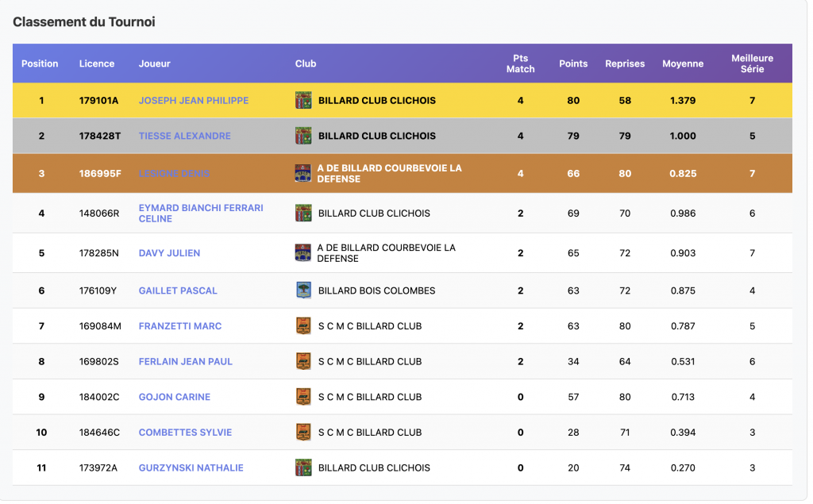Click the Position column header

[x=40, y=63]
